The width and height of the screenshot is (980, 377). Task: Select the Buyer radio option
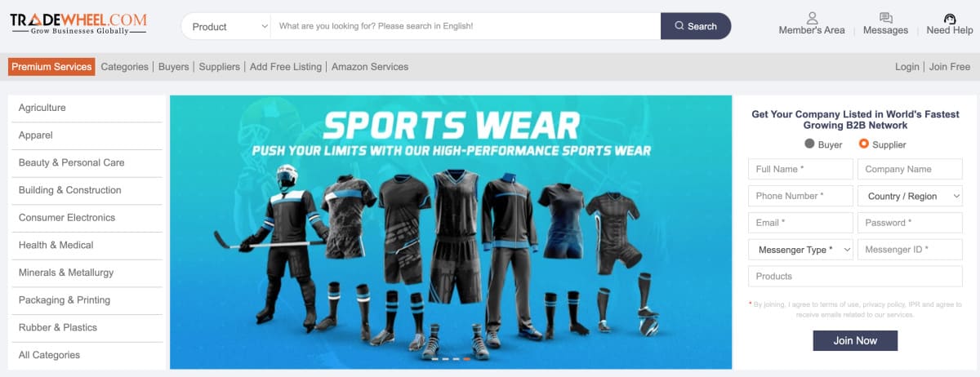coord(809,144)
